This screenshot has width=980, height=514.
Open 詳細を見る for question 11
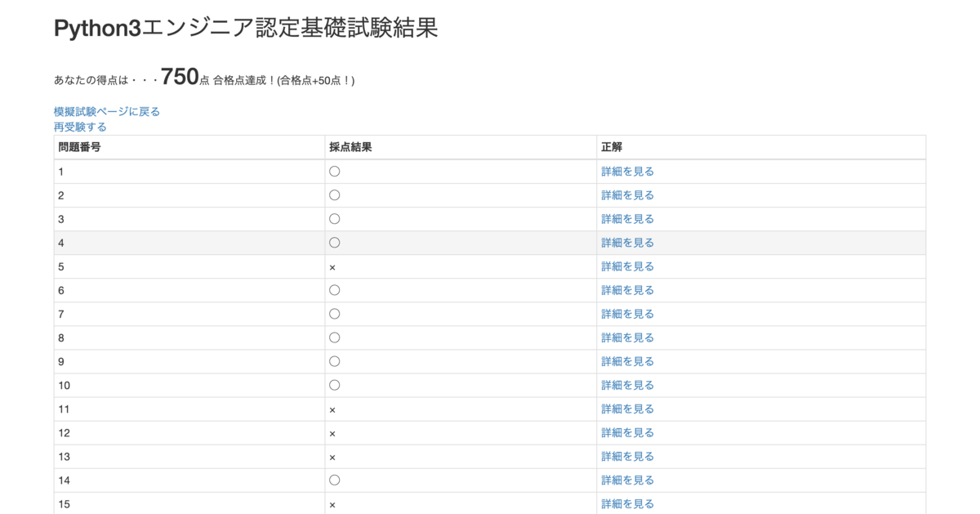point(628,409)
